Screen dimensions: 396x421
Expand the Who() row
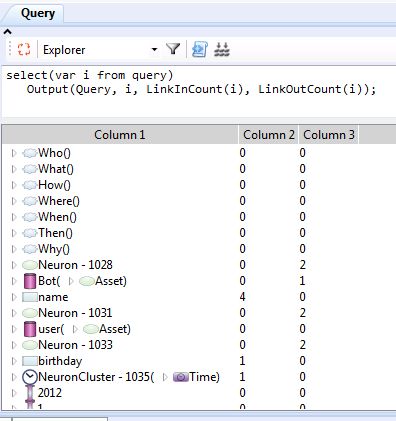pos(14,153)
